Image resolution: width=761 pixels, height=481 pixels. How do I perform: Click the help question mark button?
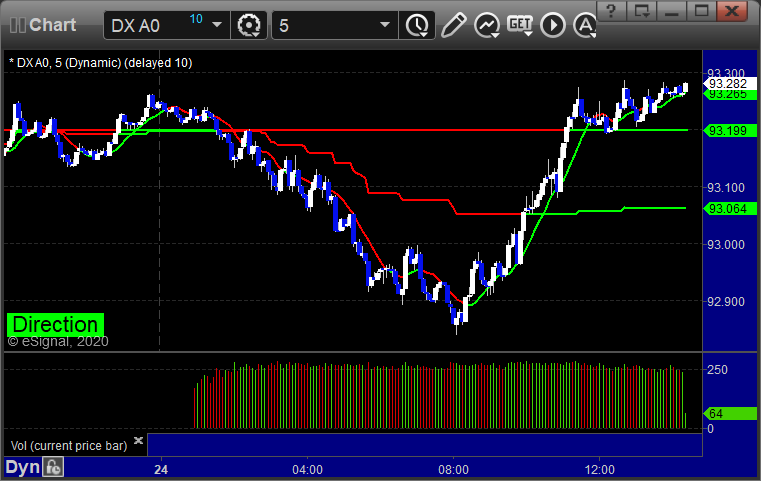[611, 11]
